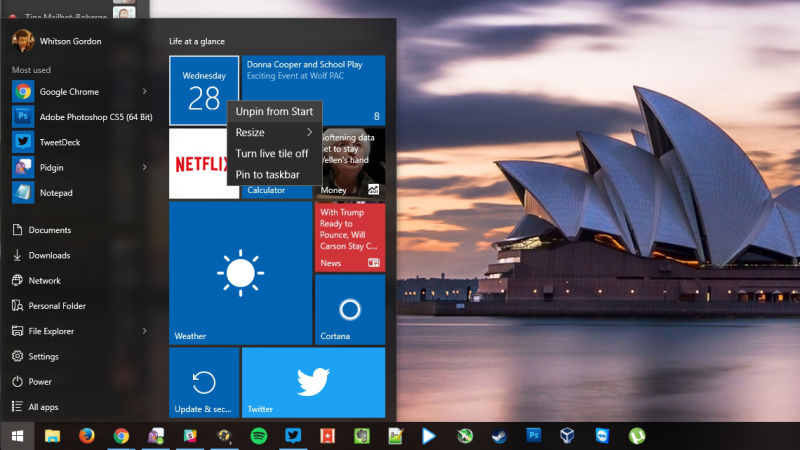This screenshot has width=800, height=450.
Task: Launch Steam from the taskbar
Action: click(499, 436)
